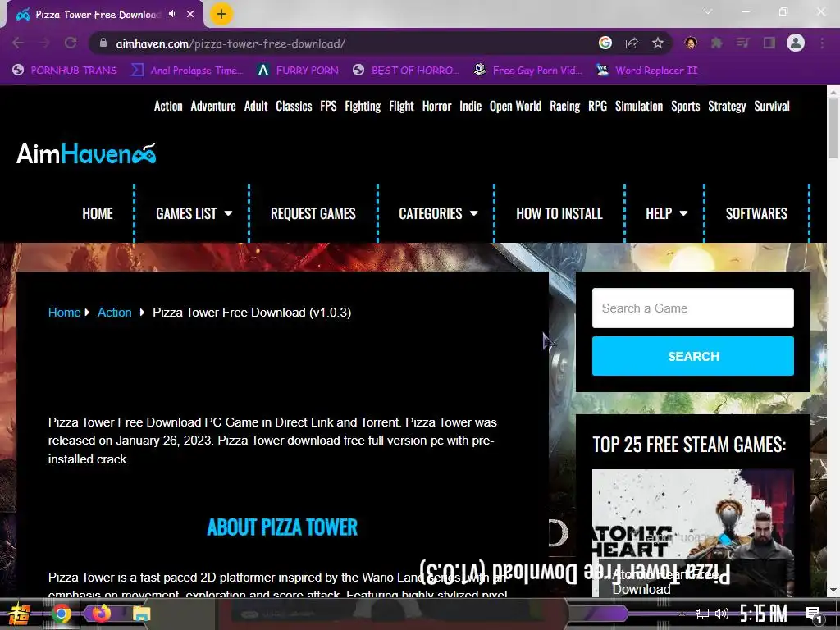Launch Chrome from the taskbar
The image size is (840, 630).
pyautogui.click(x=62, y=614)
